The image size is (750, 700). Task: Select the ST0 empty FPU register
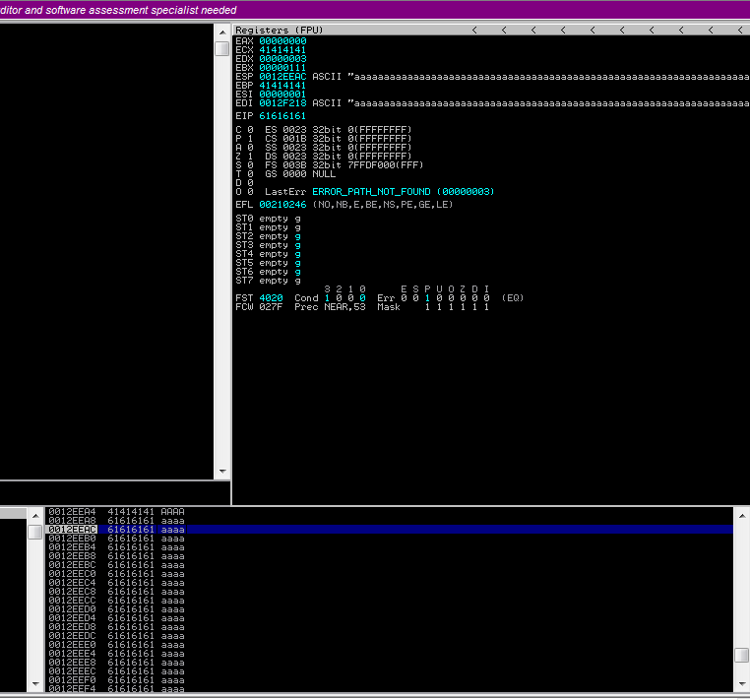pyautogui.click(x=269, y=219)
